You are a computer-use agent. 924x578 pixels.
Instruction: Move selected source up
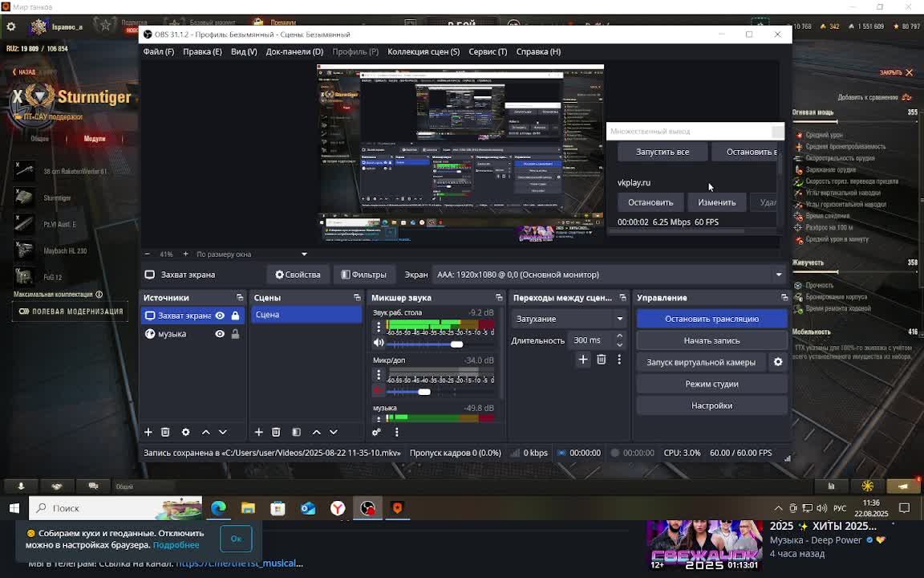(205, 433)
